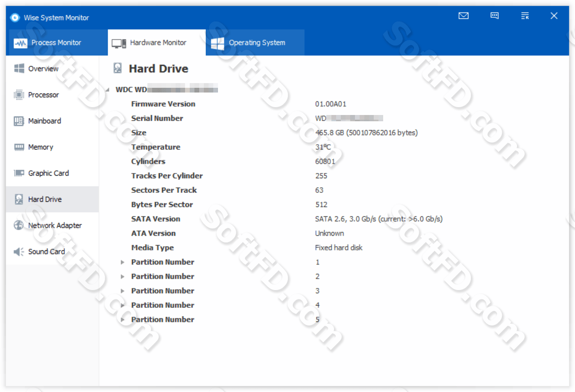
Task: Click the Overview sidebar icon
Action: [19, 68]
